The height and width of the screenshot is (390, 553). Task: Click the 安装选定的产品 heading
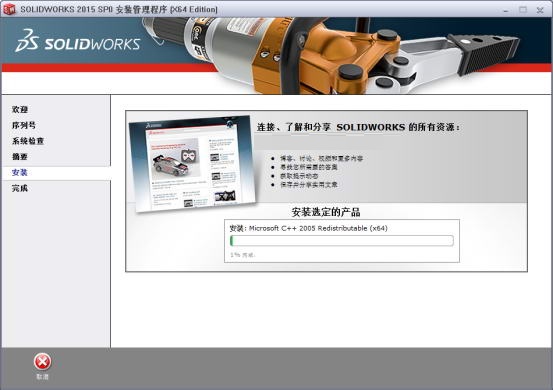click(326, 212)
